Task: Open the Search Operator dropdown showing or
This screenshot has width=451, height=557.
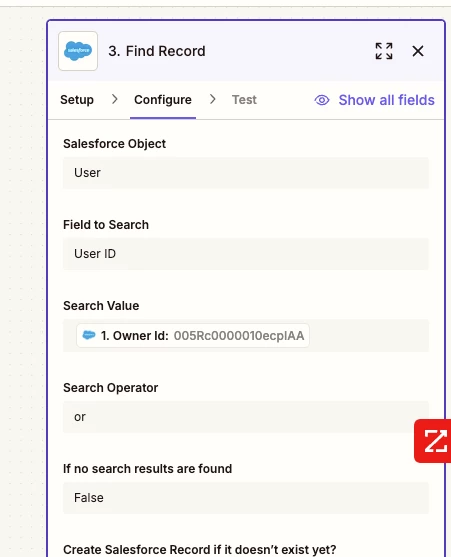Action: tap(246, 417)
